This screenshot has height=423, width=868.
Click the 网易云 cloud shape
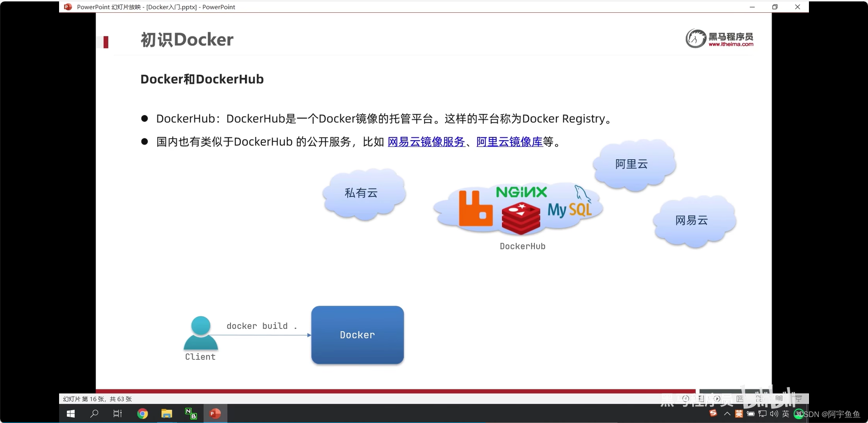coord(694,221)
